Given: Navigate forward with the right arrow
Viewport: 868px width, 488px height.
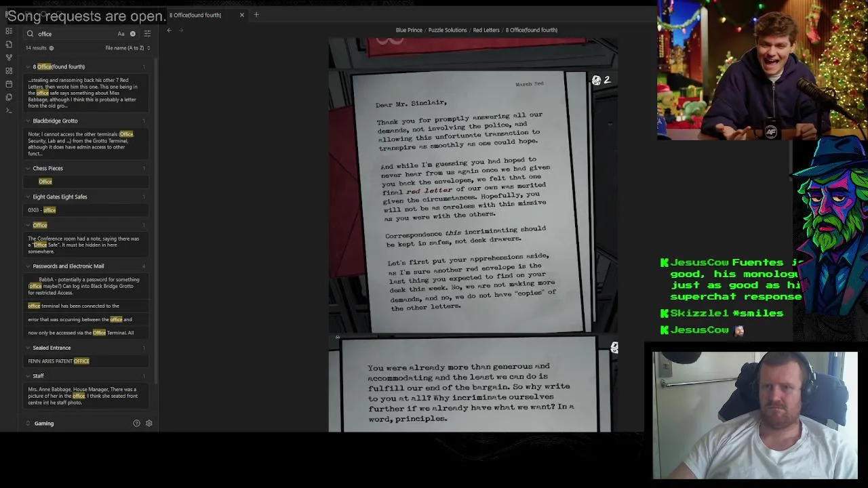Looking at the screenshot, I should click(181, 30).
